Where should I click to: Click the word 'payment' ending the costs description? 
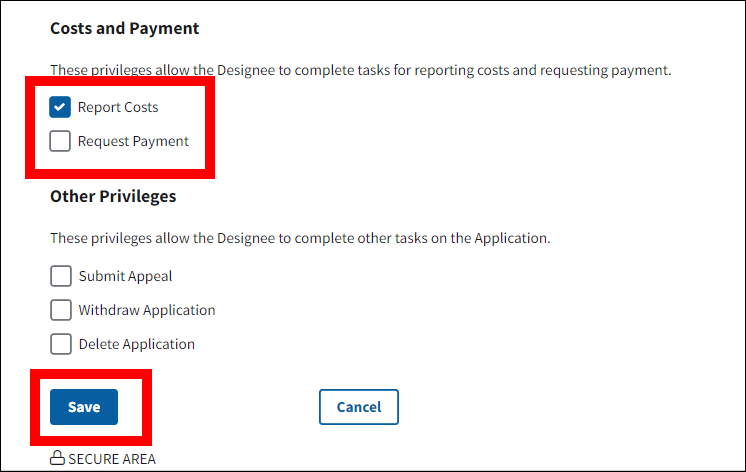(x=644, y=71)
